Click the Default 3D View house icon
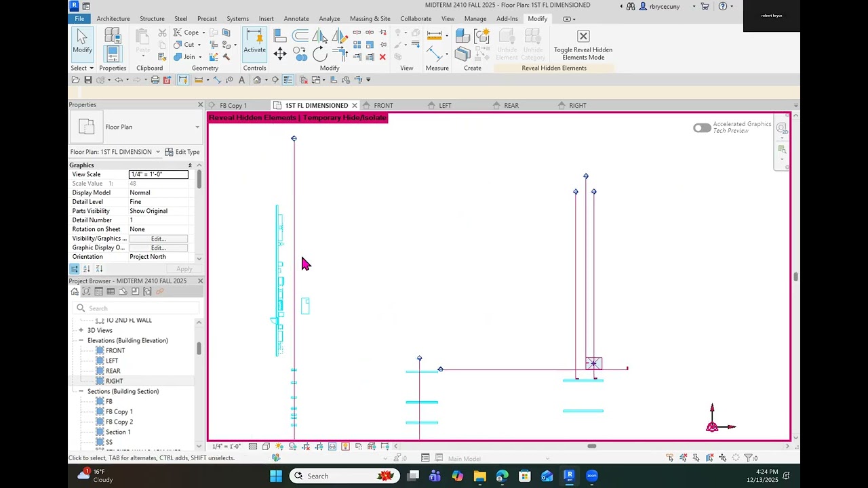868x488 pixels. 257,80
